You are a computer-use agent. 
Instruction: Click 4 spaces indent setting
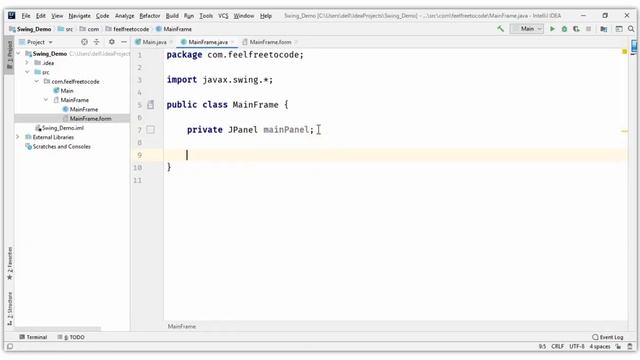(600, 347)
